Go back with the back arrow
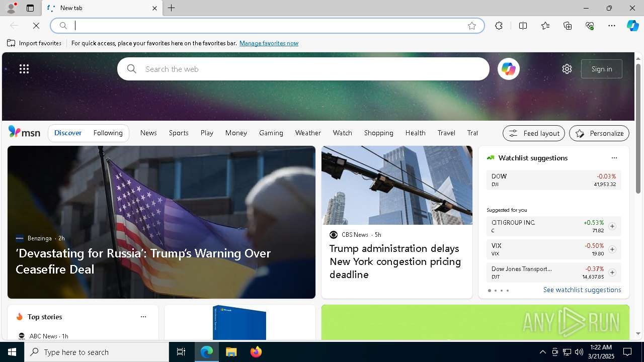This screenshot has width=644, height=362. [x=14, y=26]
